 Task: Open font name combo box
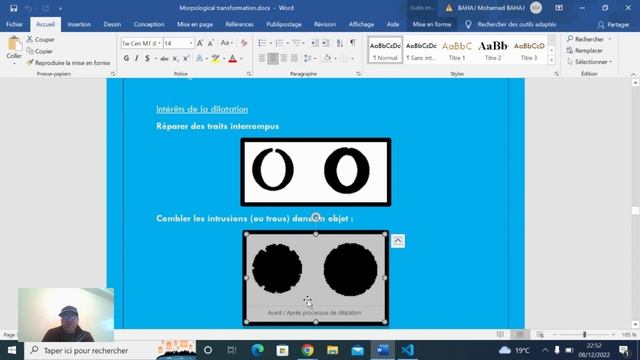point(141,43)
